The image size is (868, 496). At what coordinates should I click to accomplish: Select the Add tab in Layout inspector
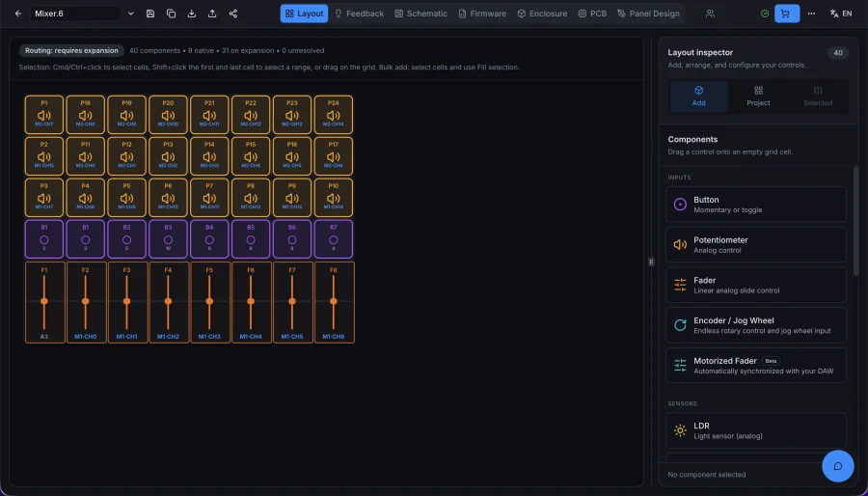698,96
